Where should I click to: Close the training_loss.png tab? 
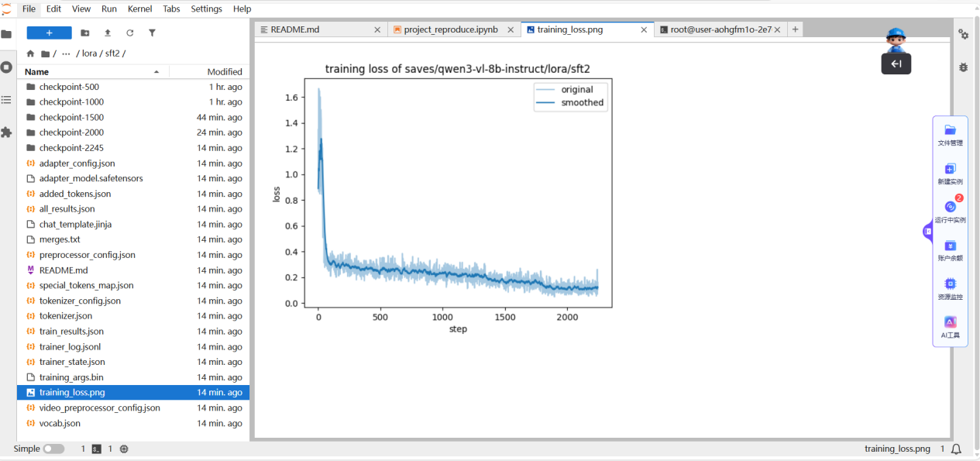[644, 29]
